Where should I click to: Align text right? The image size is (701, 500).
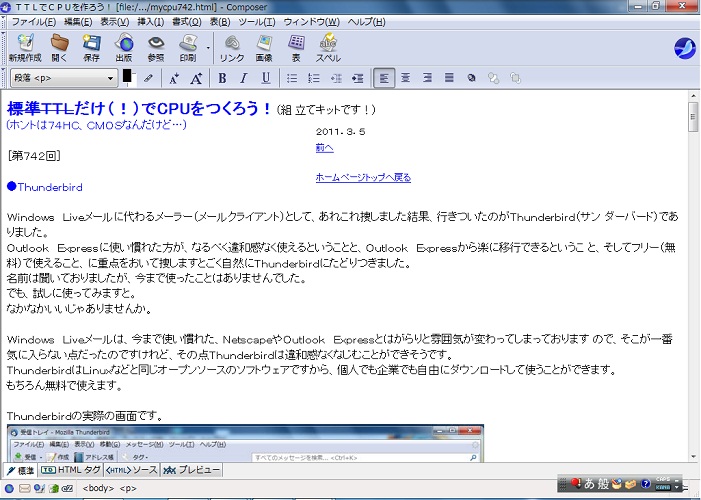pyautogui.click(x=427, y=78)
